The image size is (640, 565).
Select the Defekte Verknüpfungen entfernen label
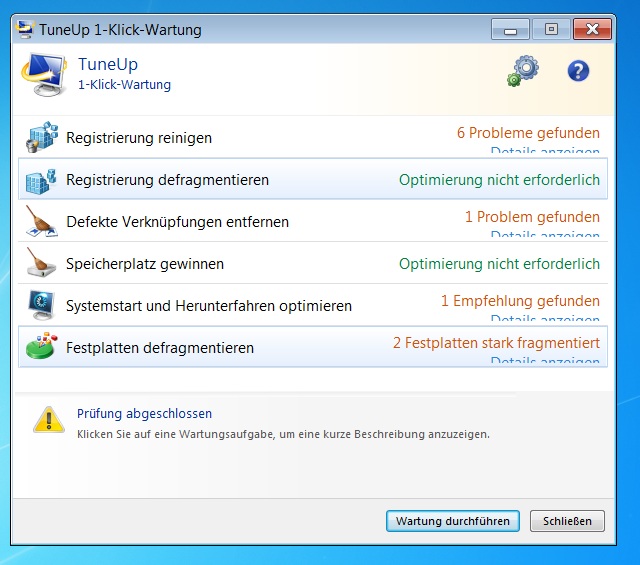[x=177, y=222]
